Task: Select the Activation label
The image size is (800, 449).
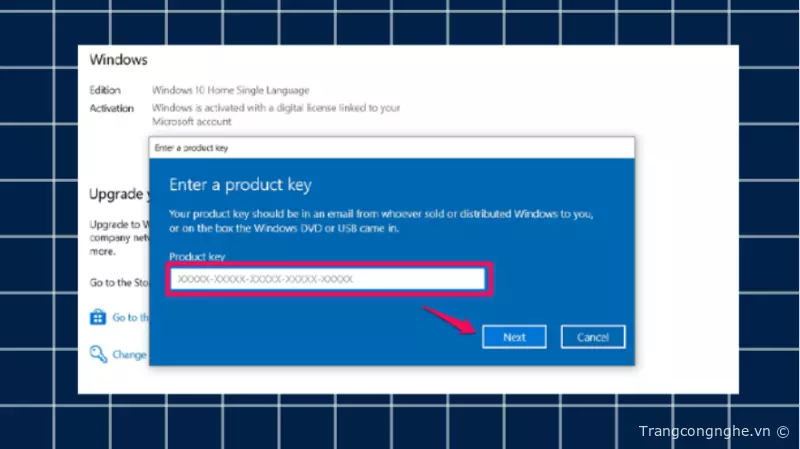Action: pyautogui.click(x=111, y=107)
